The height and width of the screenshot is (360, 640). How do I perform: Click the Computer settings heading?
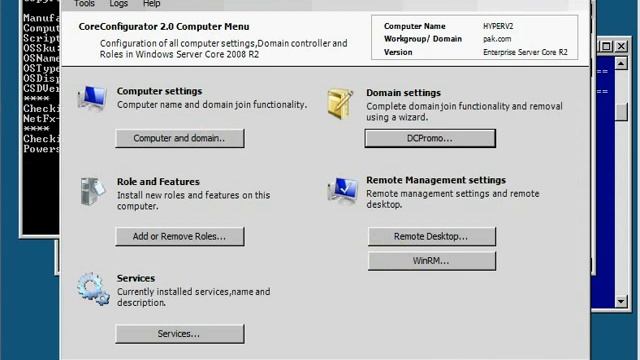click(159, 91)
